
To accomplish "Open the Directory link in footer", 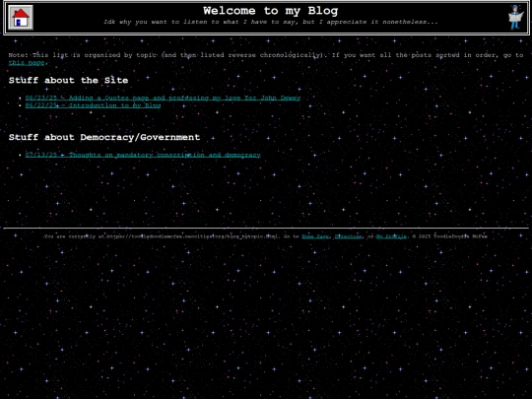I will point(348,236).
